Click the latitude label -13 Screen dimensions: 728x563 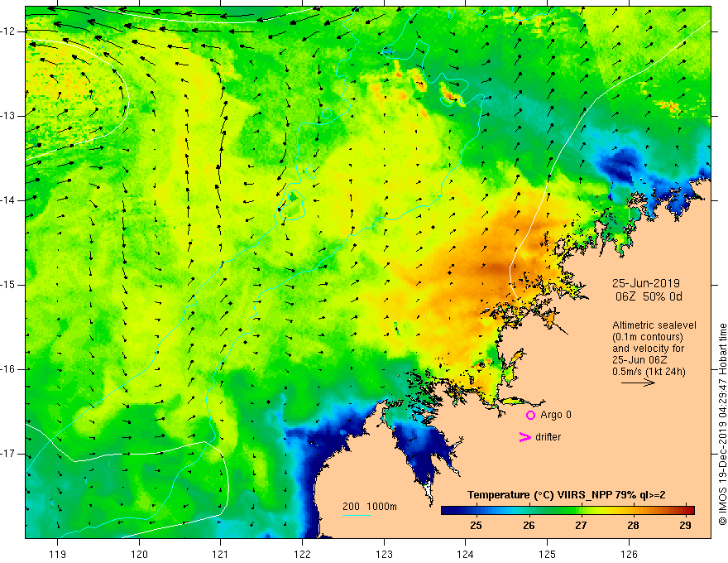[8, 116]
